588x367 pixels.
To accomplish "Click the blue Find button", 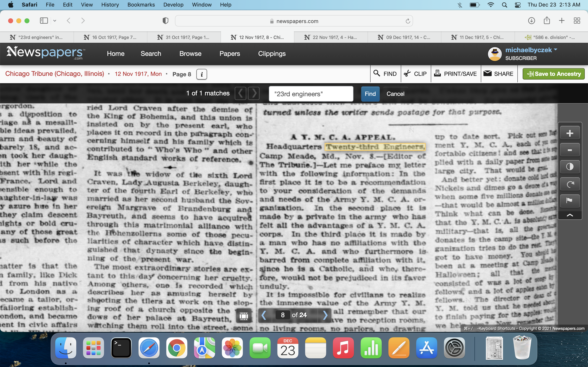I will pyautogui.click(x=370, y=94).
